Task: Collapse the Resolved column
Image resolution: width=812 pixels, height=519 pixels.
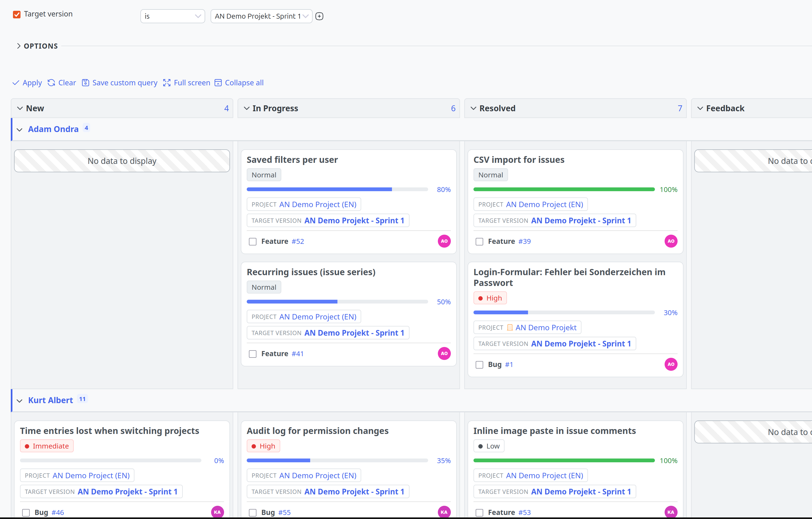Action: [473, 108]
